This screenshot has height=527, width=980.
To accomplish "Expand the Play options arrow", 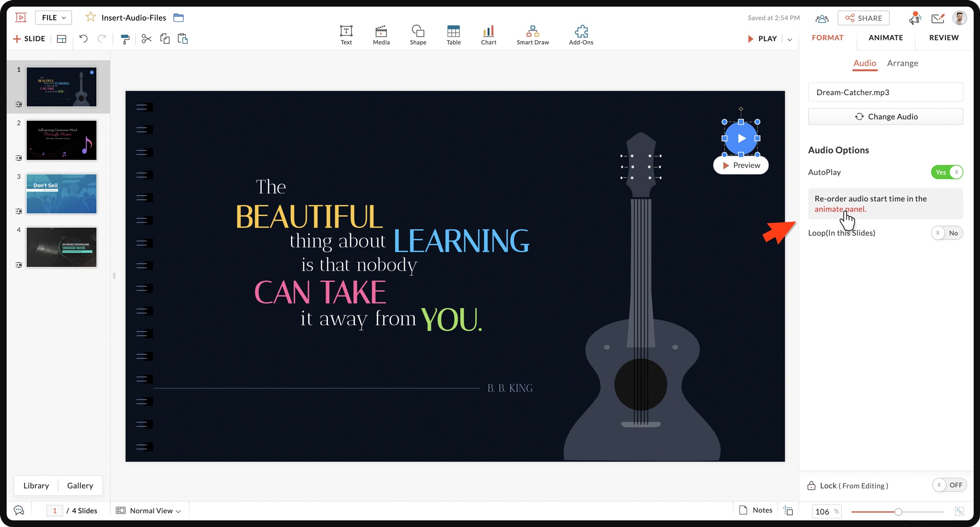I will pyautogui.click(x=790, y=39).
